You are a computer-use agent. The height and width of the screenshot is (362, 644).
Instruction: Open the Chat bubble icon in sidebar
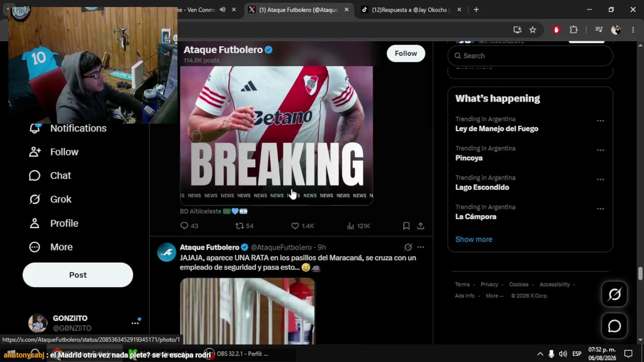(x=34, y=175)
